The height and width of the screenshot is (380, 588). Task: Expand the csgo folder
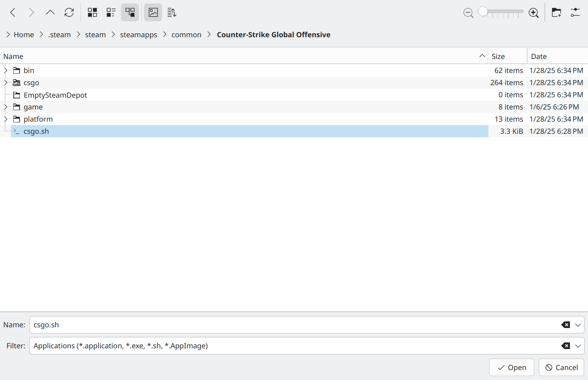point(6,83)
